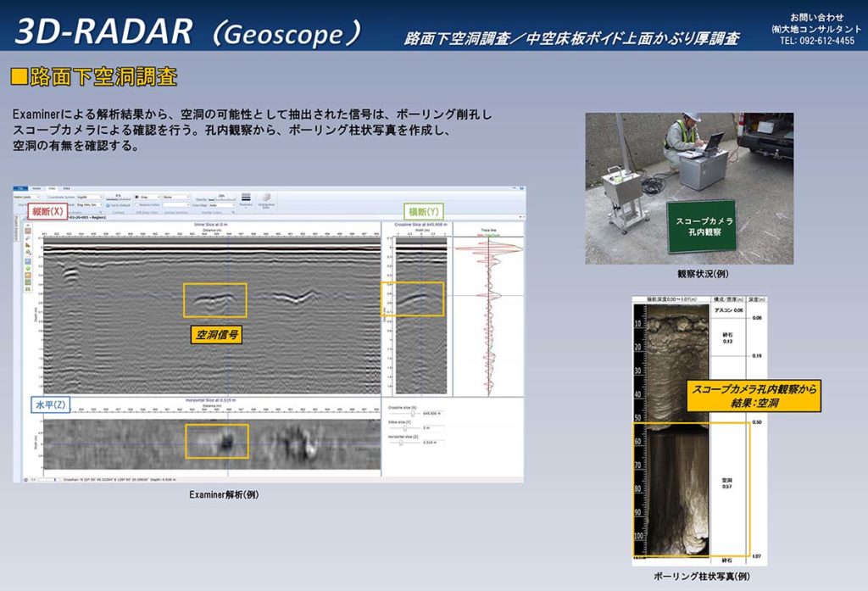Click the orange square icon in side toolbar
Viewport: 868px width, 591px height.
click(x=28, y=276)
